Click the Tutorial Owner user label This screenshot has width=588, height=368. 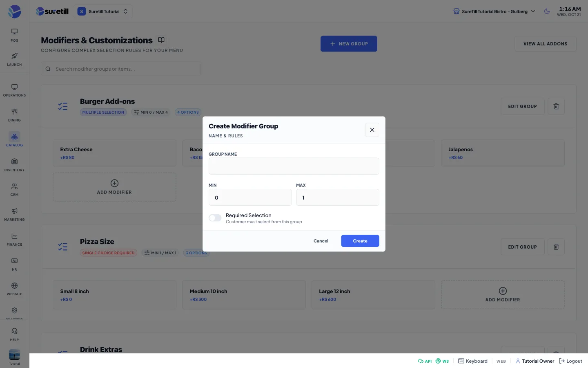click(x=535, y=361)
